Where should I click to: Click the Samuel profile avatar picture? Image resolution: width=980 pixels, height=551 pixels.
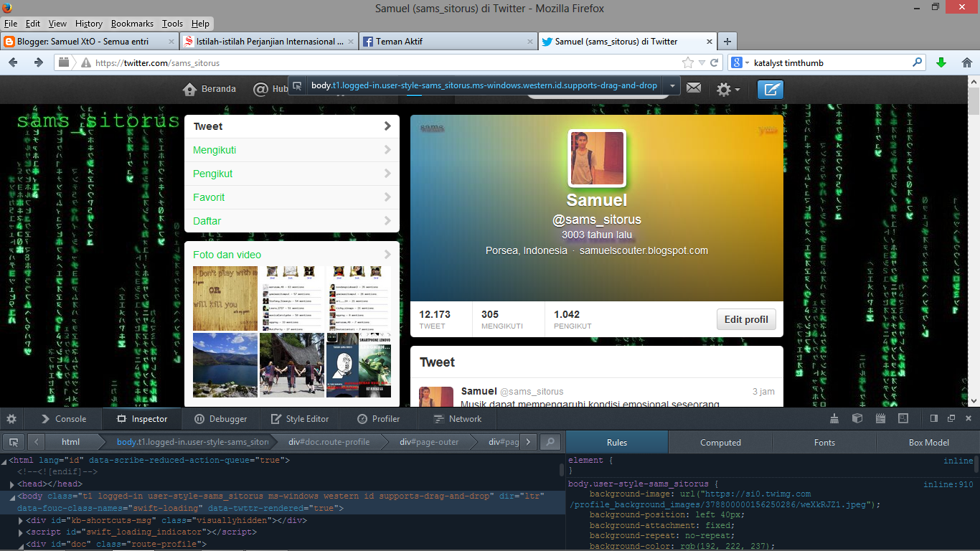[x=597, y=158]
